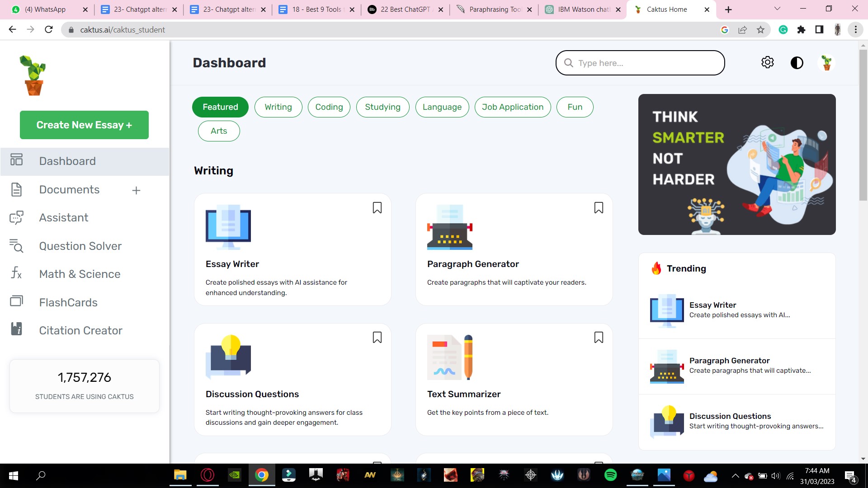Screen dimensions: 868x488
Task: Bookmark the Essay Writer card
Action: pos(377,208)
